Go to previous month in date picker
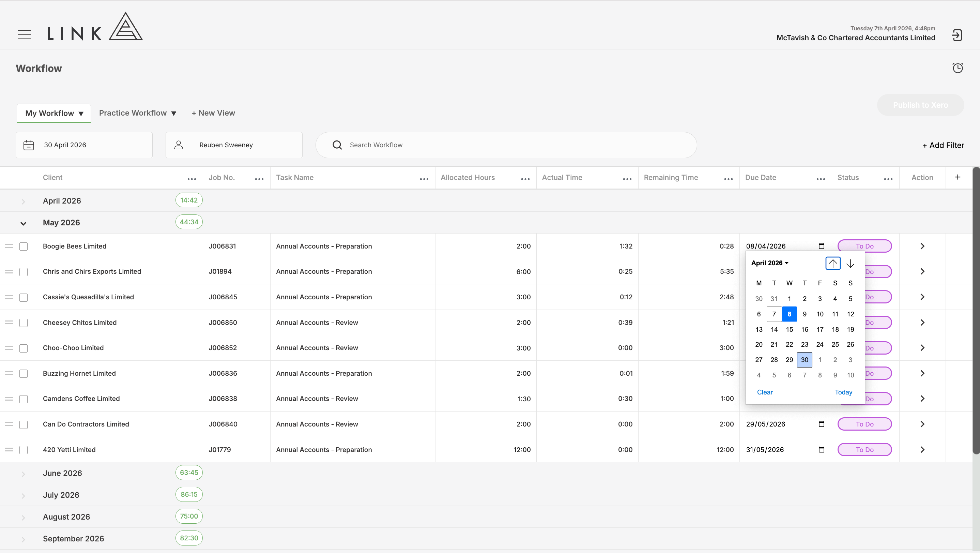Image resolution: width=980 pixels, height=553 pixels. [x=833, y=263]
